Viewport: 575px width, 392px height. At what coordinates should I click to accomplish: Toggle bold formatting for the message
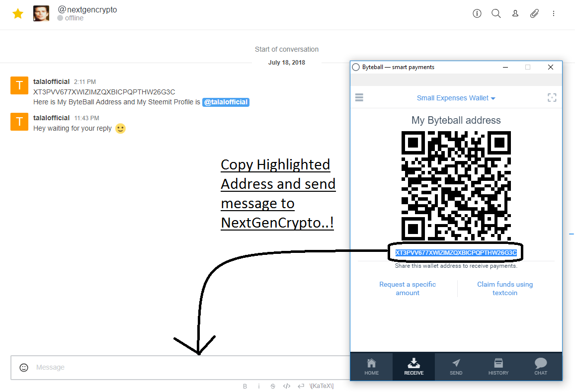(245, 386)
